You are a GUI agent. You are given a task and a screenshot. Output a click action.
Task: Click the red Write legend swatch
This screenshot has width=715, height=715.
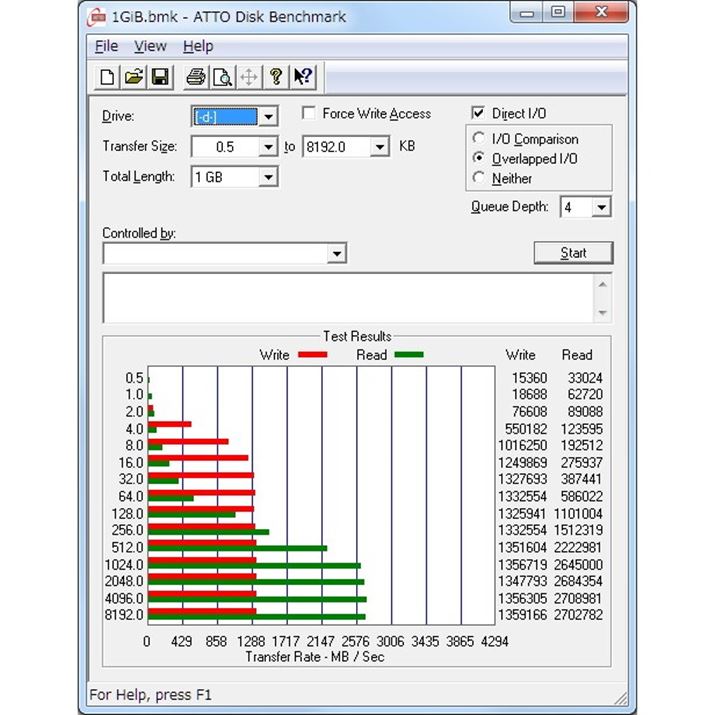(x=312, y=355)
